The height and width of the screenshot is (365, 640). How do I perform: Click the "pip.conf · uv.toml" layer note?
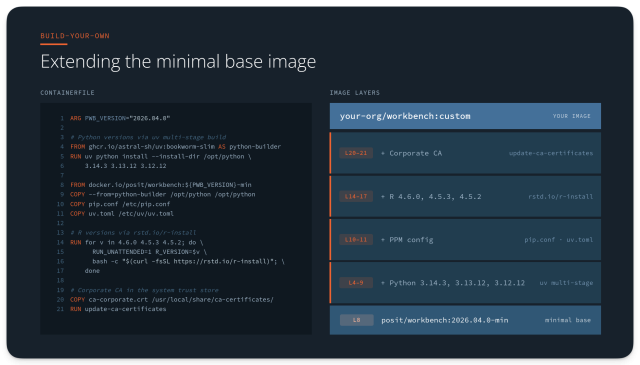559,240
